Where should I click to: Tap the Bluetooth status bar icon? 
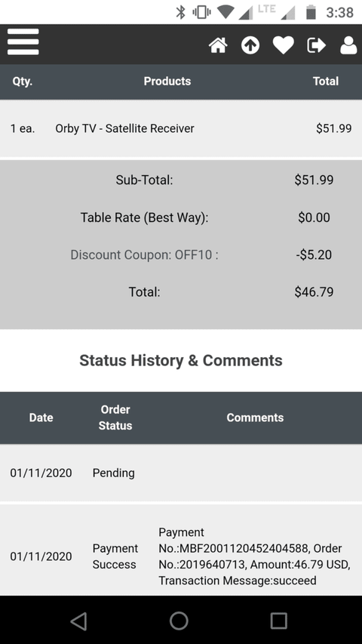coord(180,12)
